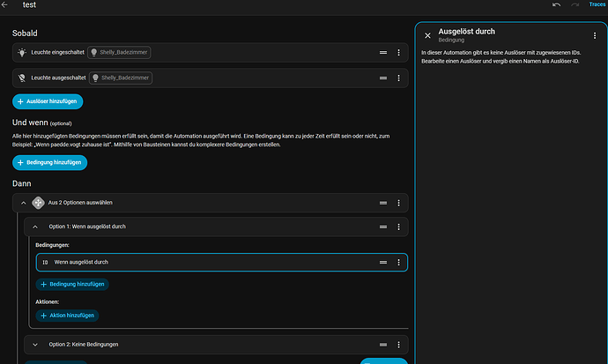608x364 pixels.
Task: Select the Wenn ausgelöst durch condition row
Action: 222,263
